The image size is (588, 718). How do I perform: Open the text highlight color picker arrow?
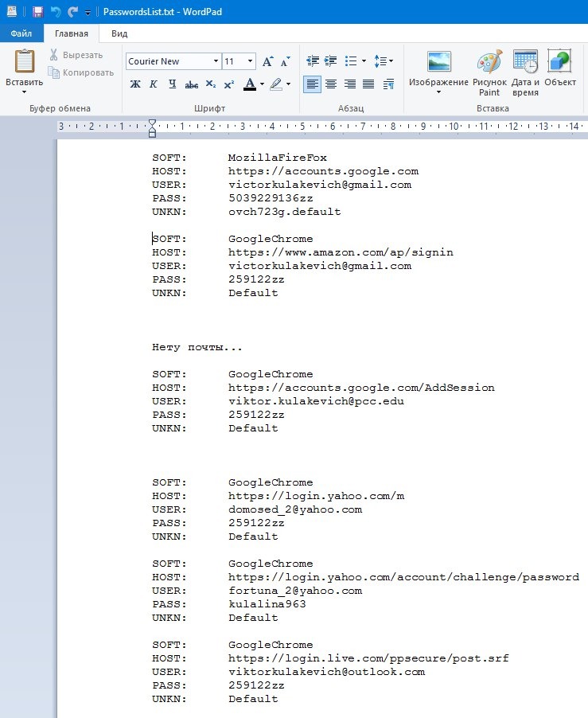click(x=288, y=84)
